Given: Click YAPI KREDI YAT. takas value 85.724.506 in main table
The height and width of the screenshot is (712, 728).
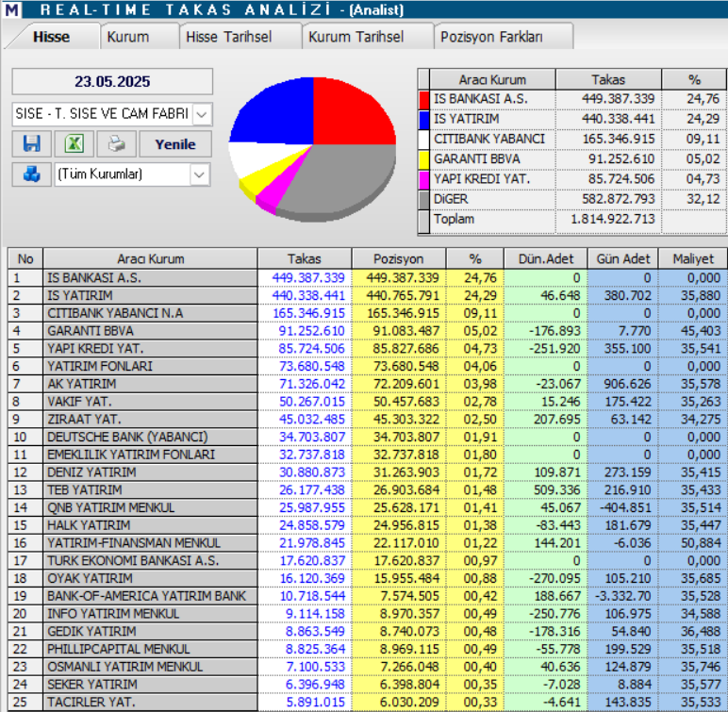Looking at the screenshot, I should (x=311, y=349).
